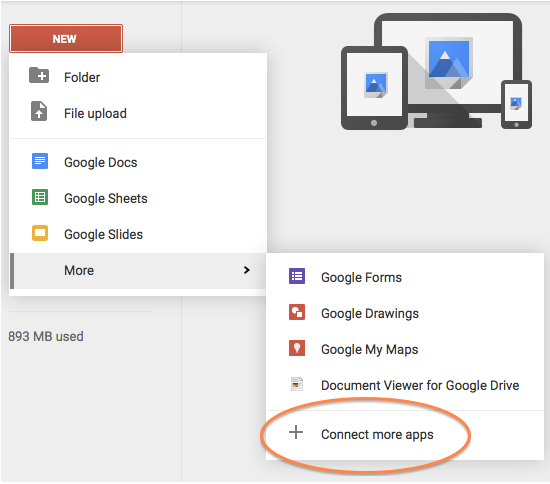Click the More submenu chevron arrow

pos(247,270)
